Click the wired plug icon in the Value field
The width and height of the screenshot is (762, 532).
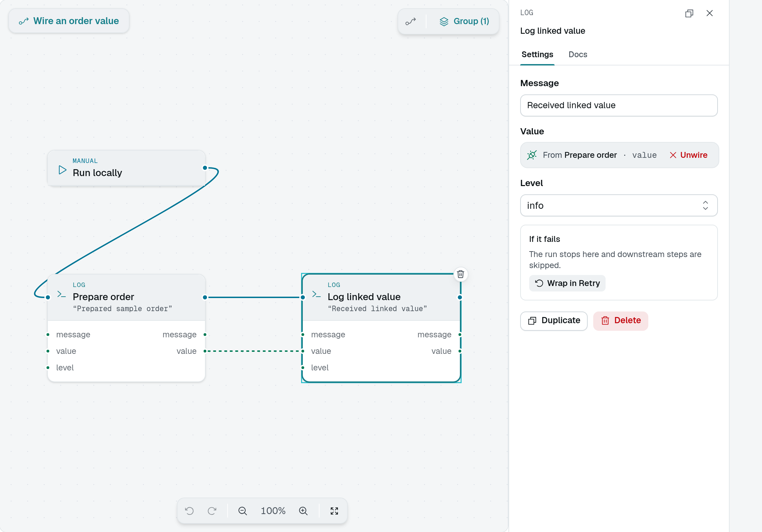coord(532,155)
